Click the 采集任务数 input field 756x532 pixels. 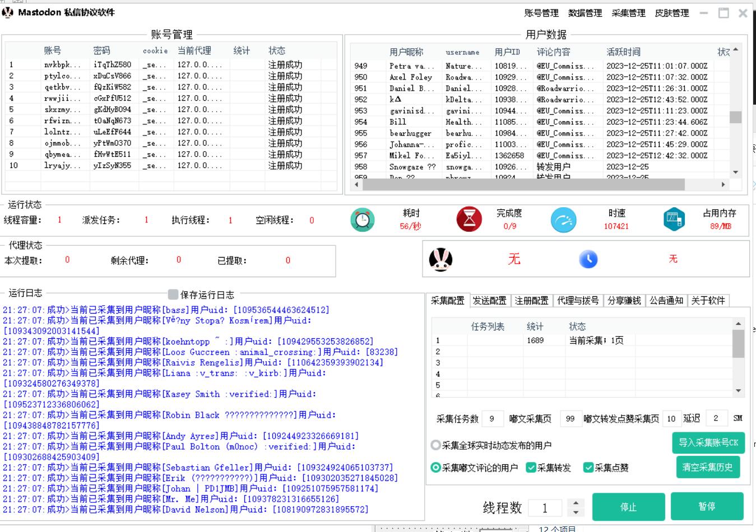coord(492,418)
